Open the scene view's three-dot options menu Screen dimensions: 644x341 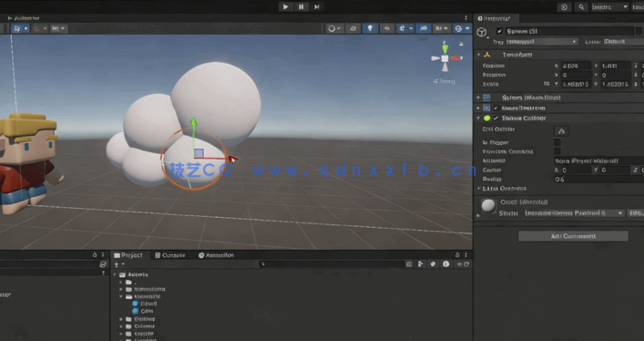tap(465, 18)
